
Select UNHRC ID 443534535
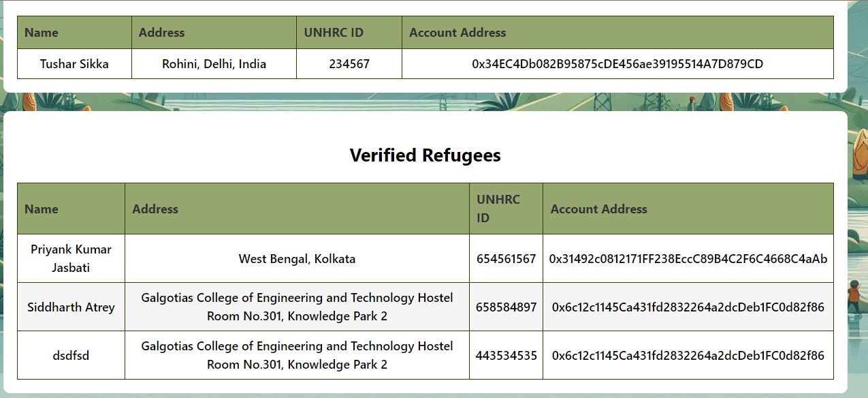506,356
